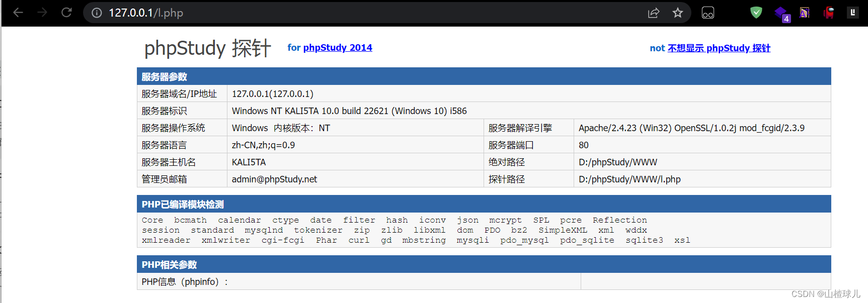The image size is (868, 303).
Task: Select Windows 内核版本: NT value
Action: click(281, 128)
